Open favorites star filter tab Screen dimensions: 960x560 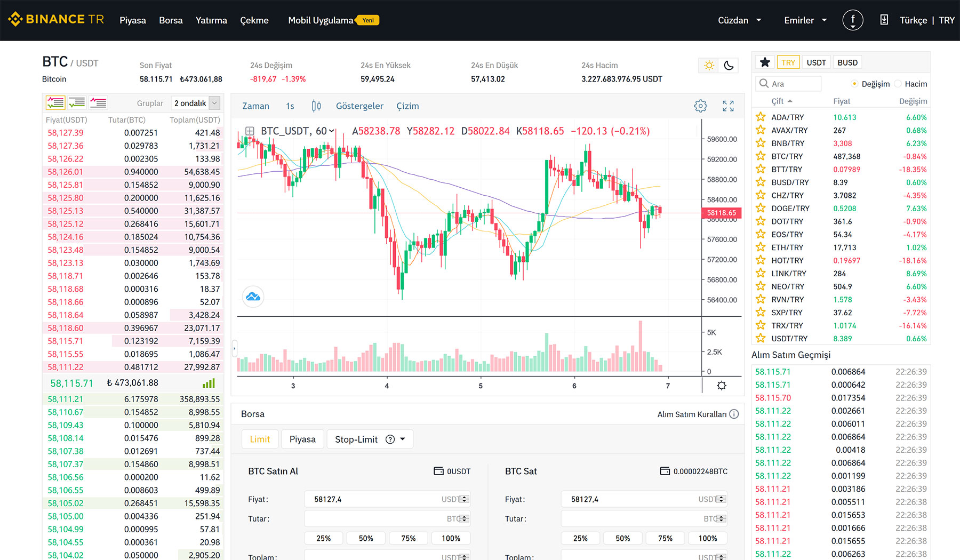pyautogui.click(x=765, y=62)
